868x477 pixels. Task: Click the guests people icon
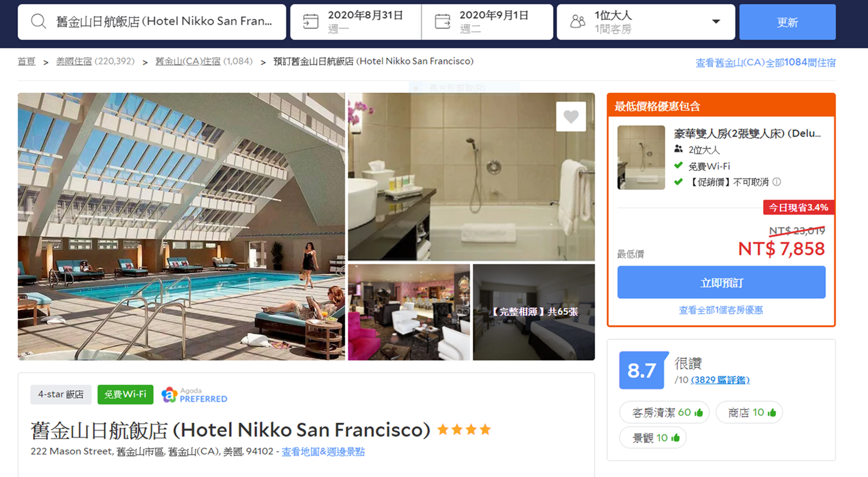[x=577, y=22]
